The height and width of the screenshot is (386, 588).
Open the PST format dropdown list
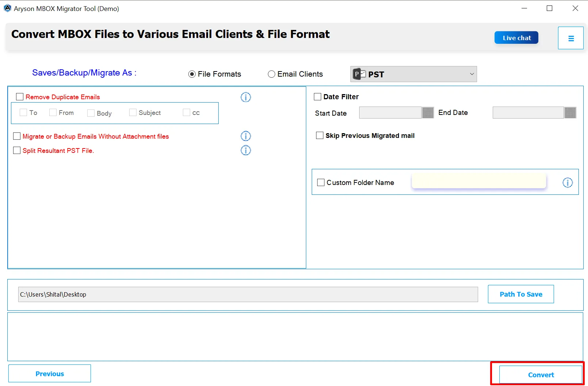pyautogui.click(x=471, y=74)
